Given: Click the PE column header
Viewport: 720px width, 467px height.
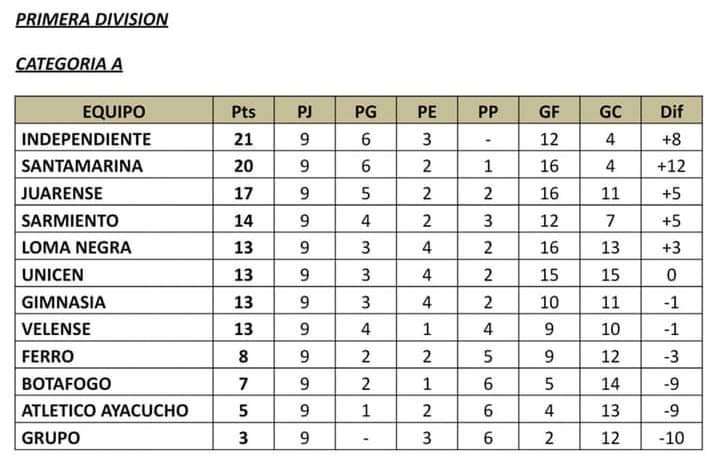Looking at the screenshot, I should 427,110.
